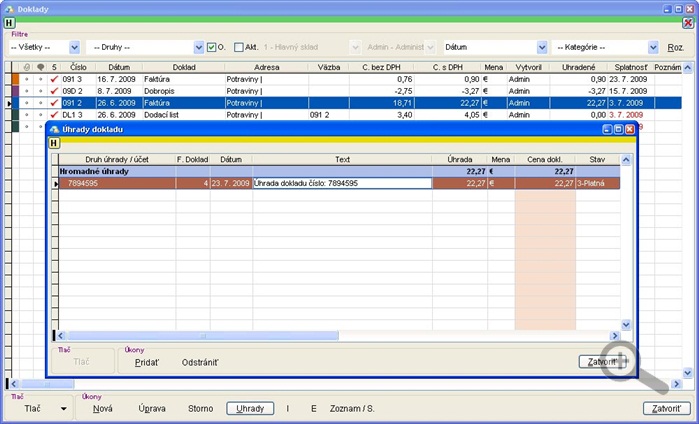Open the Dátum filter dropdown
Image resolution: width=699 pixels, height=424 pixels.
pyautogui.click(x=542, y=47)
